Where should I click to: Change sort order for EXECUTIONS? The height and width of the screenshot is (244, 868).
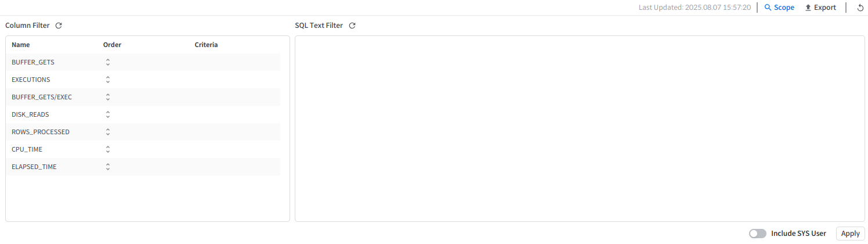click(108, 80)
